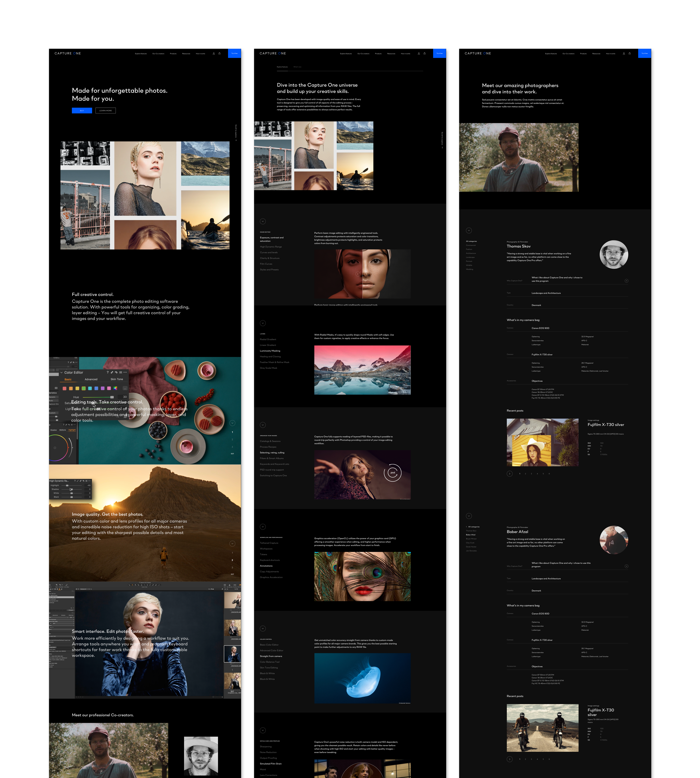This screenshot has height=778, width=700.
Task: Expand chevron above Details and Lens Profiles
Action: point(263,730)
